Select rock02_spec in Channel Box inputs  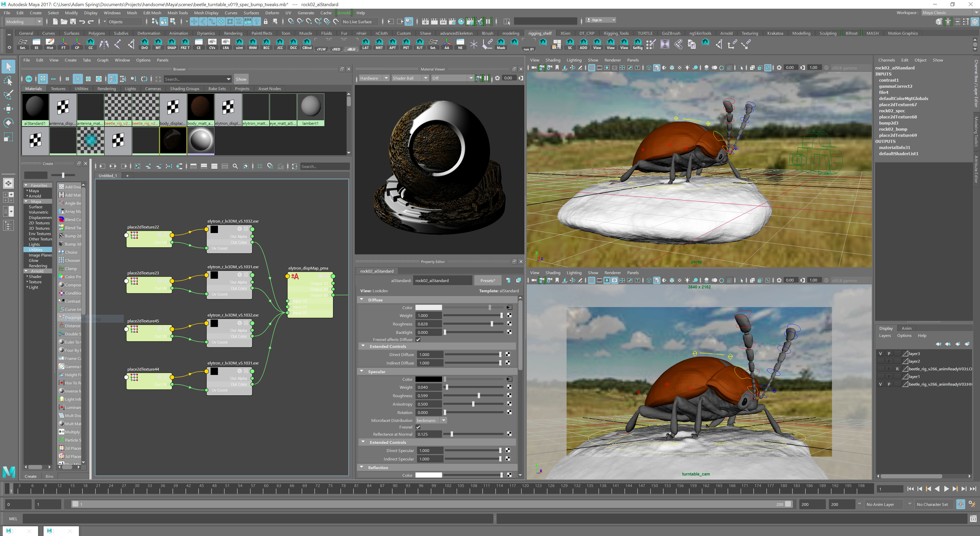[892, 111]
